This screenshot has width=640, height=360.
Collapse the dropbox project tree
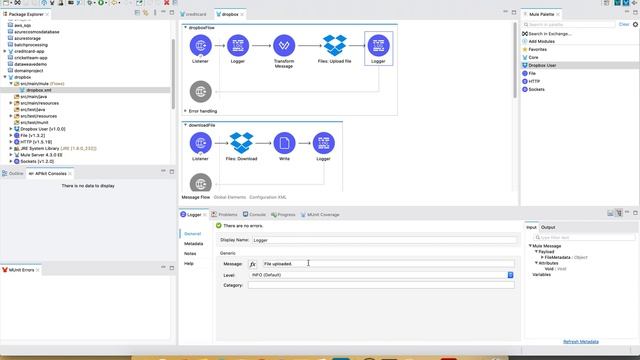coord(5,77)
